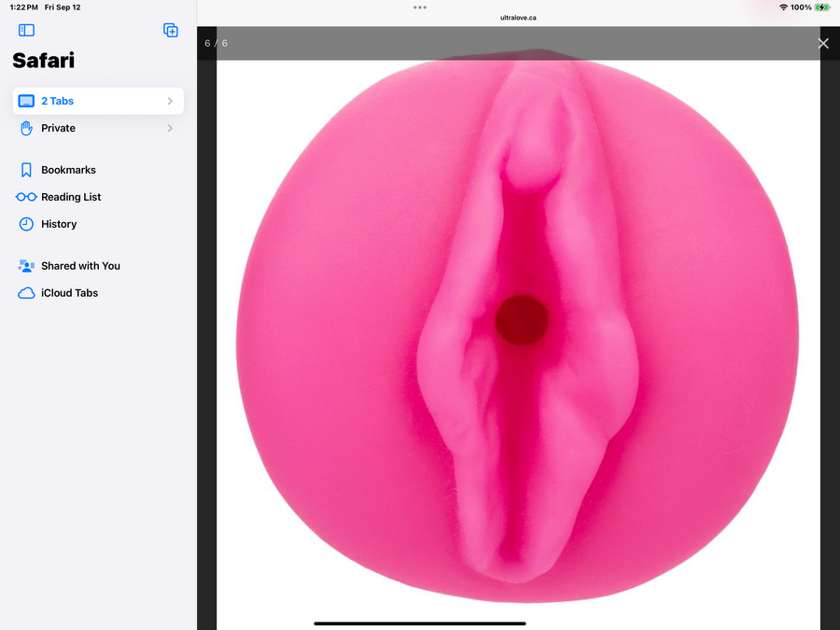Open the Reading List glasses icon
Screen dimensions: 840x630
point(26,197)
